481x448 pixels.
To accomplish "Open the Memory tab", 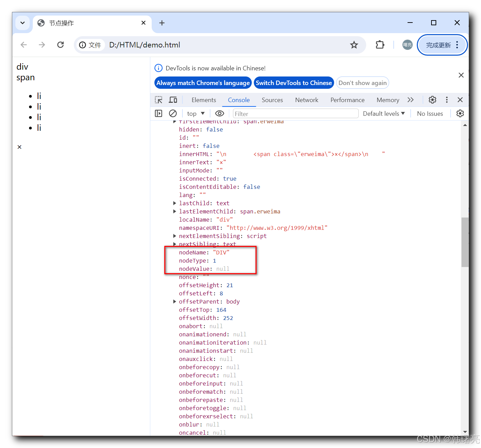I will pyautogui.click(x=388, y=100).
